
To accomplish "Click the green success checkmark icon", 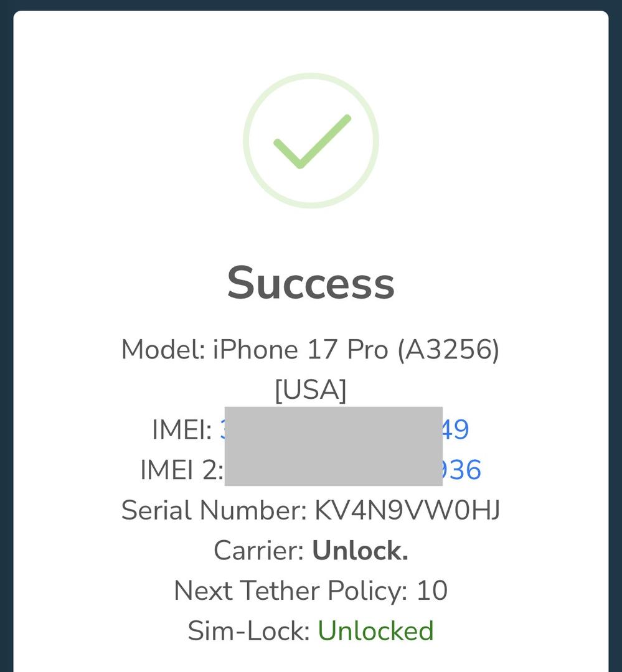I will [x=311, y=141].
